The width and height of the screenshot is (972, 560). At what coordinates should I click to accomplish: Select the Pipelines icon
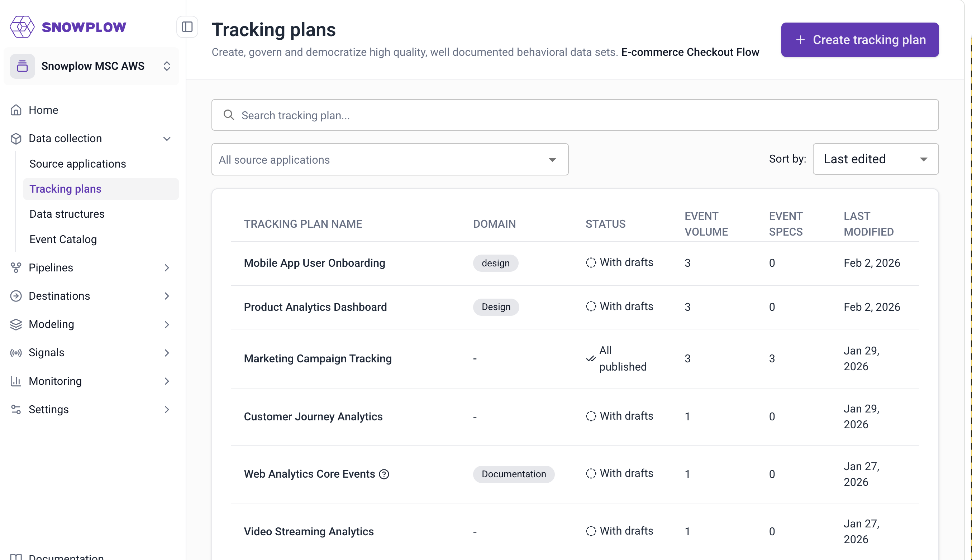pyautogui.click(x=16, y=268)
